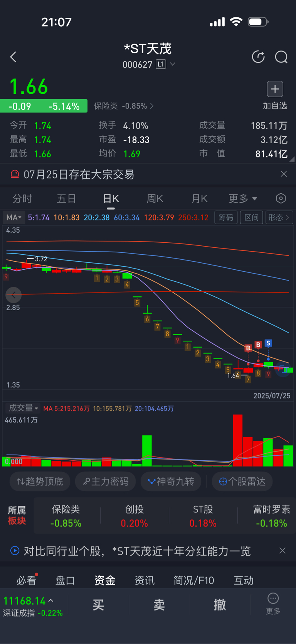Screen dimensions: 296x644
Task: Toggle 趋势顶底 indicator
Action: coord(40,482)
